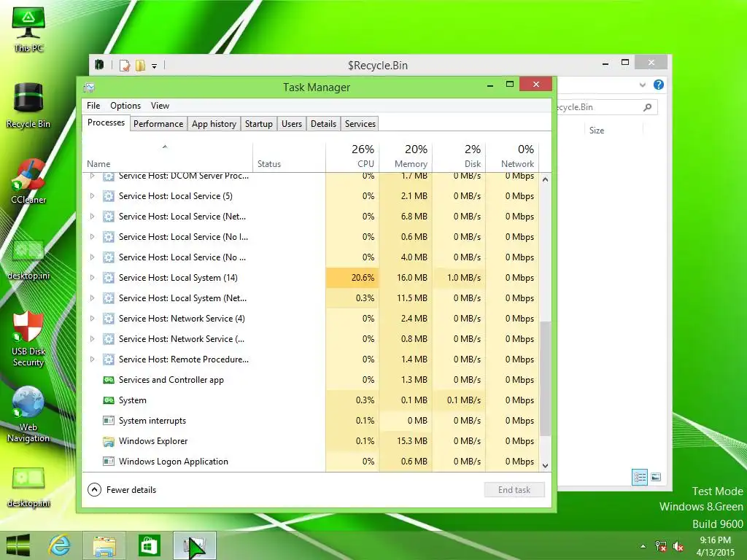Sort processes by Disk column
Viewport: 747px width, 560px height.
coord(460,157)
